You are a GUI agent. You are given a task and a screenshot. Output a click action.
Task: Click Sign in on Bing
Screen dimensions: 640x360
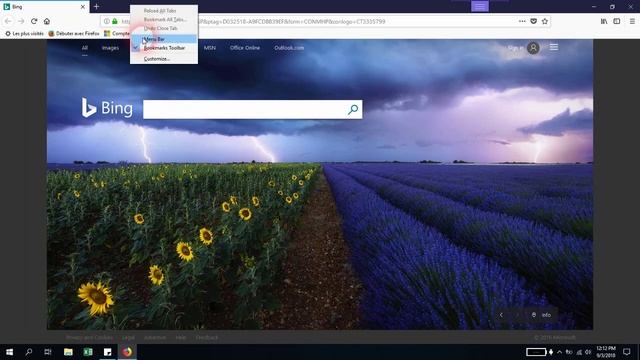(515, 48)
